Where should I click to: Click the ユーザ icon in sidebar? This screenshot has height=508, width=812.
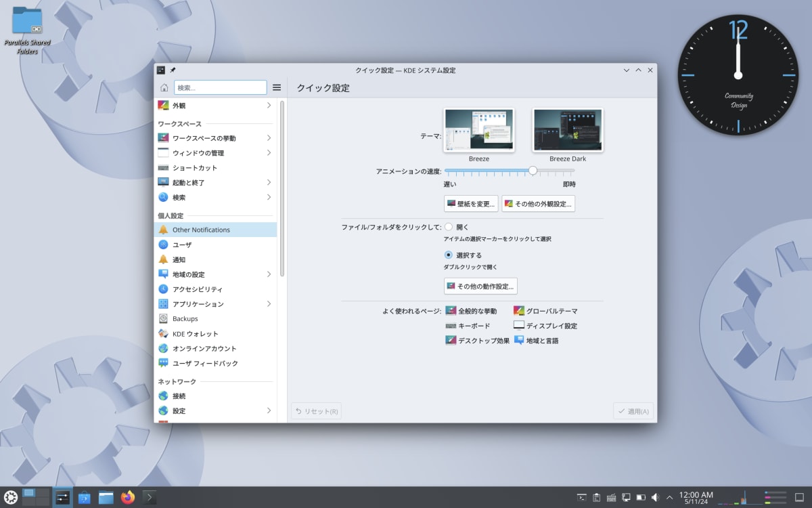163,245
